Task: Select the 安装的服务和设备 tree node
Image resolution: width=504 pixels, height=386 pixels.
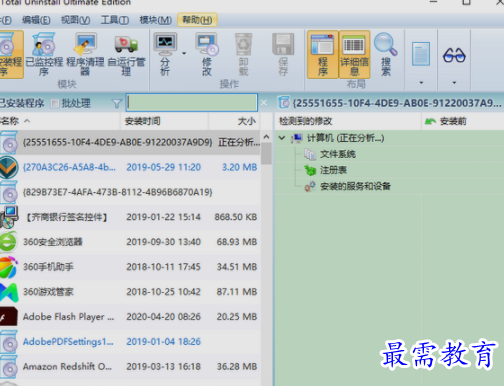Action: click(x=355, y=186)
